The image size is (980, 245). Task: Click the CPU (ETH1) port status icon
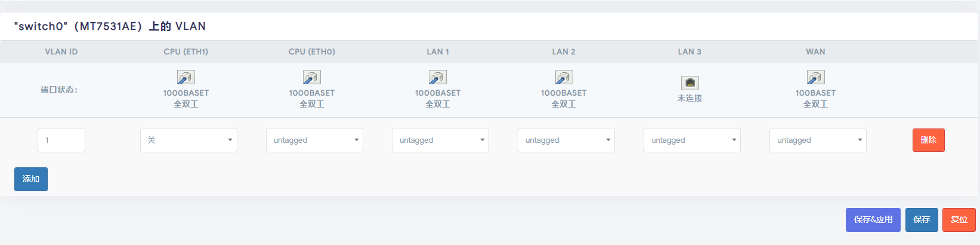tap(186, 77)
